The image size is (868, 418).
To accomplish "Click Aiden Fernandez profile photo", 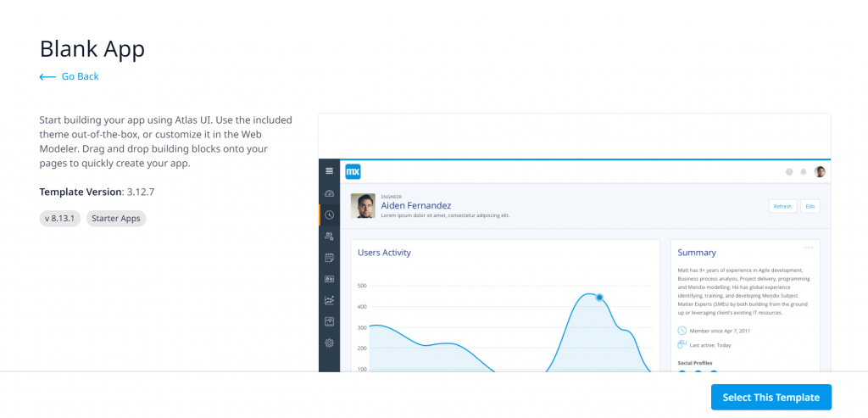I will pyautogui.click(x=363, y=206).
